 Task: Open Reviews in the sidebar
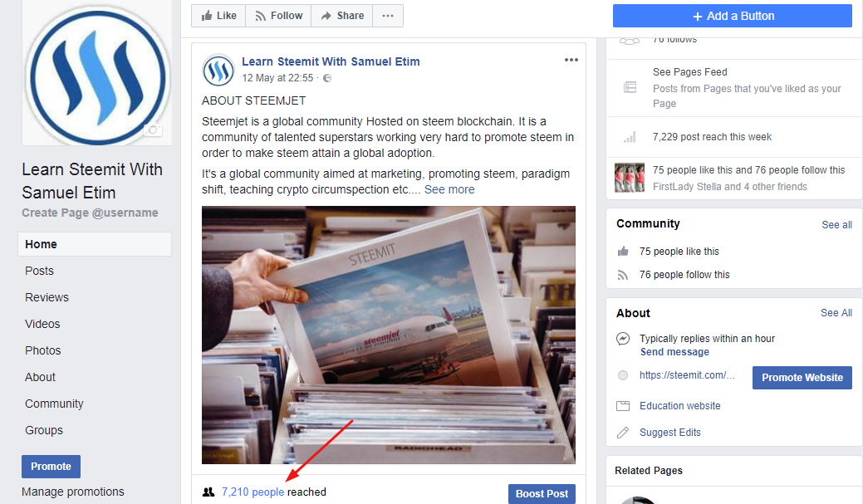(47, 297)
